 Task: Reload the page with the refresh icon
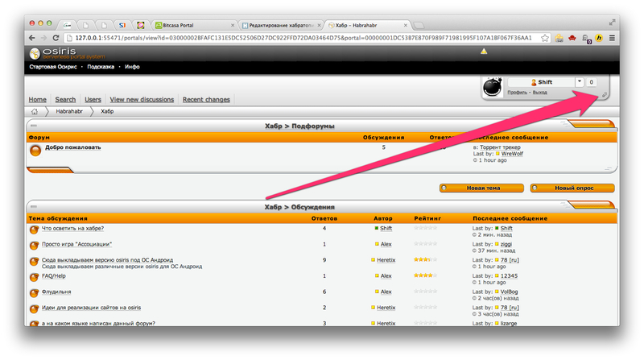pyautogui.click(x=56, y=38)
